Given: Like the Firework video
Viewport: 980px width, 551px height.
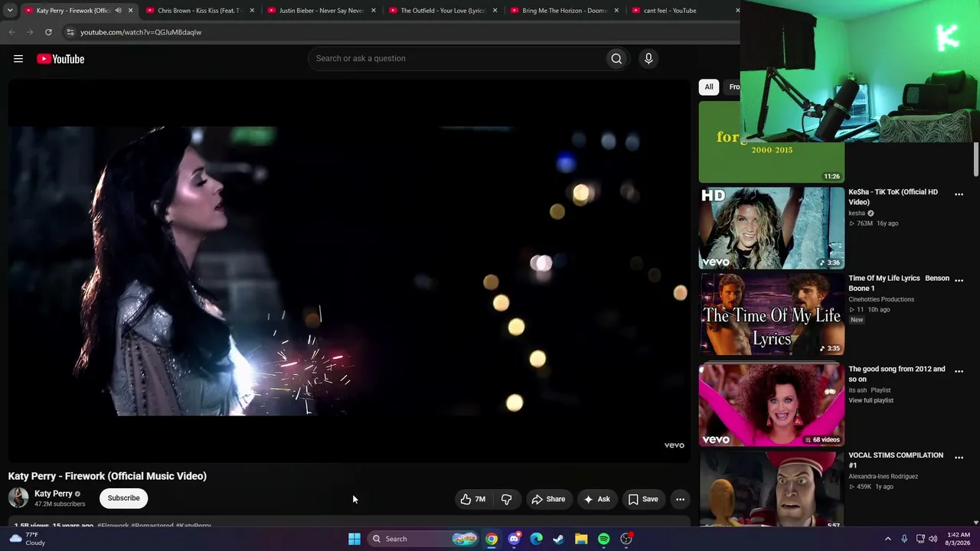Looking at the screenshot, I should coord(473,499).
